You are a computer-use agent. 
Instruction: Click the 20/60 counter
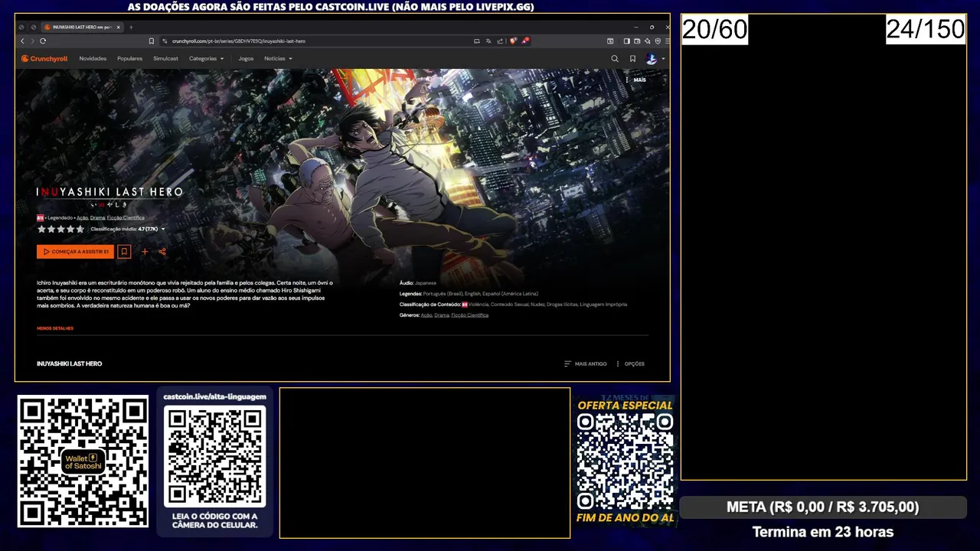(x=714, y=29)
